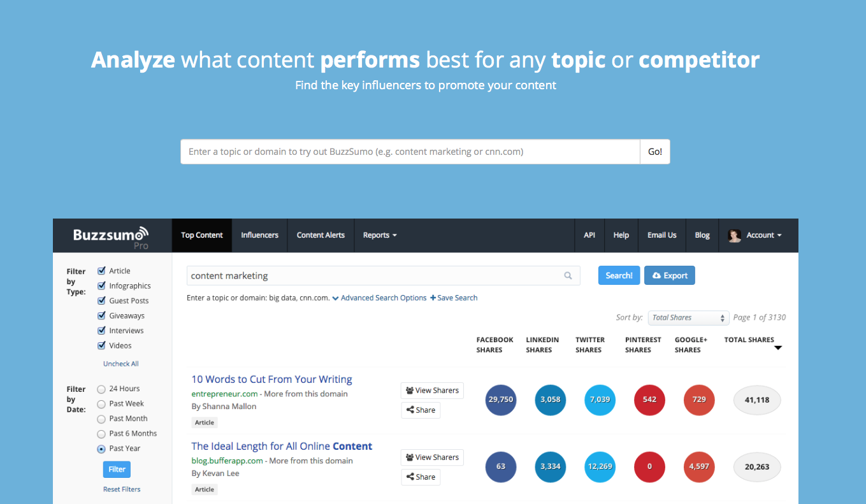Switch to the Influencers tab
The height and width of the screenshot is (504, 866).
(x=259, y=235)
